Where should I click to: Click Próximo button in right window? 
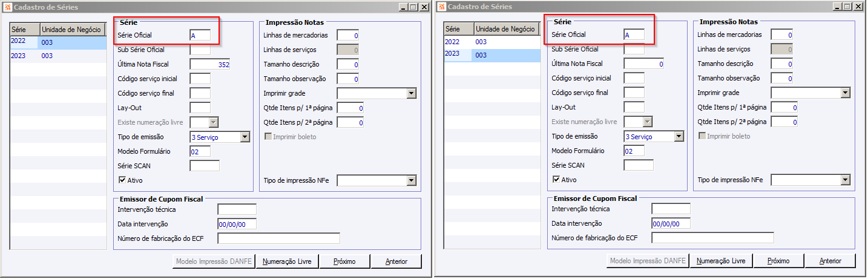pos(778,261)
